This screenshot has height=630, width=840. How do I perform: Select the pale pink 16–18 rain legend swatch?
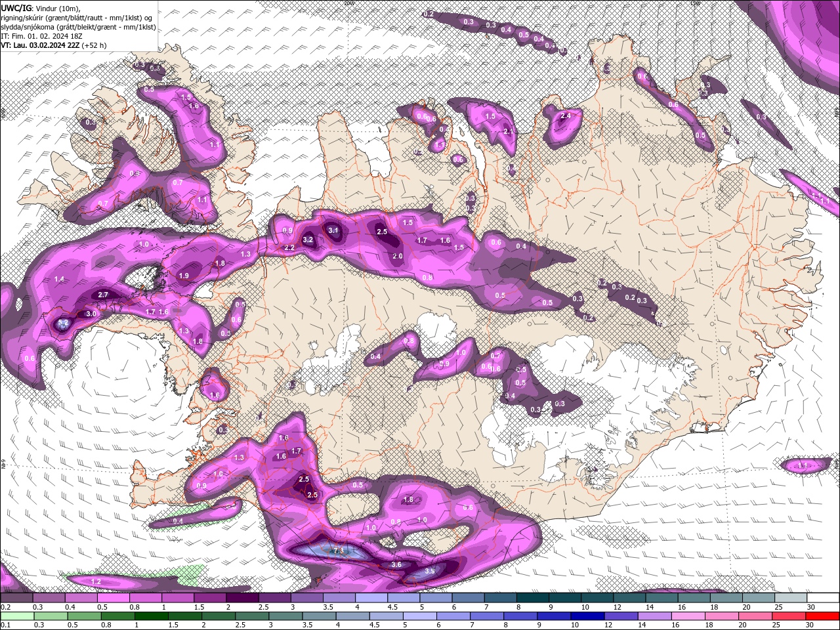pyautogui.click(x=687, y=616)
